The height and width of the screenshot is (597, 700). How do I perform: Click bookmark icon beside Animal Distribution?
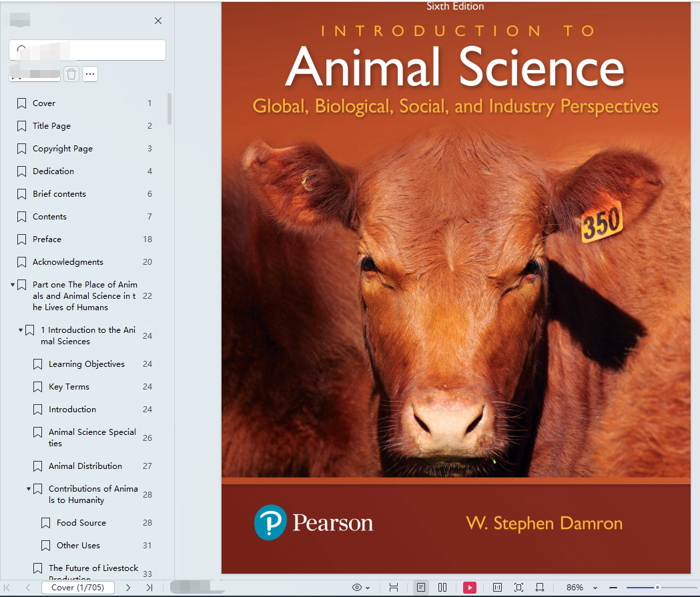point(37,467)
